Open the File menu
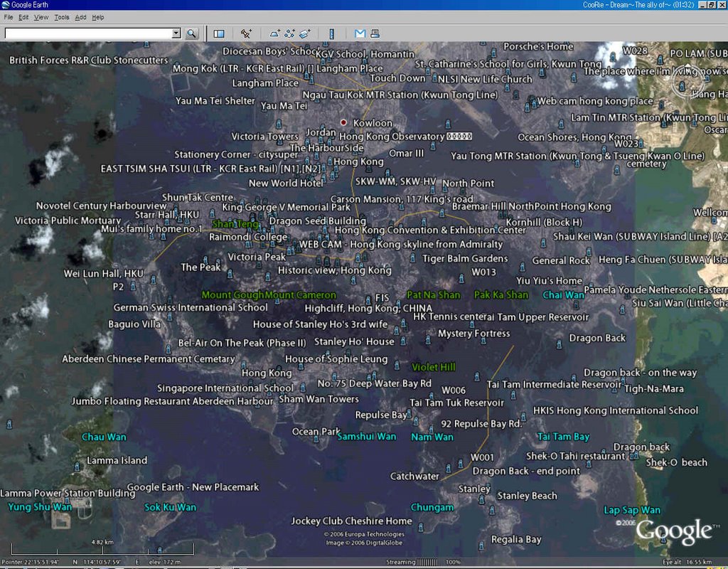This screenshot has width=728, height=569. click(x=9, y=17)
